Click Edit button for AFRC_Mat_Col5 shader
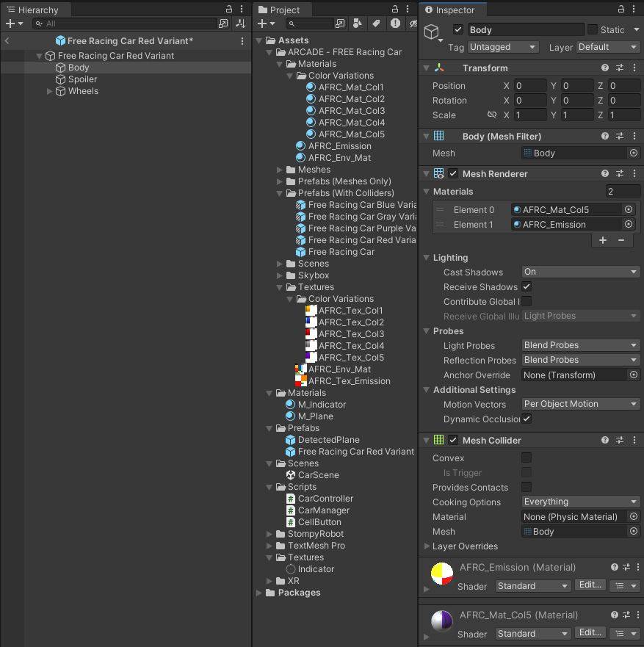Screen dimensions: 644x647 click(x=590, y=633)
